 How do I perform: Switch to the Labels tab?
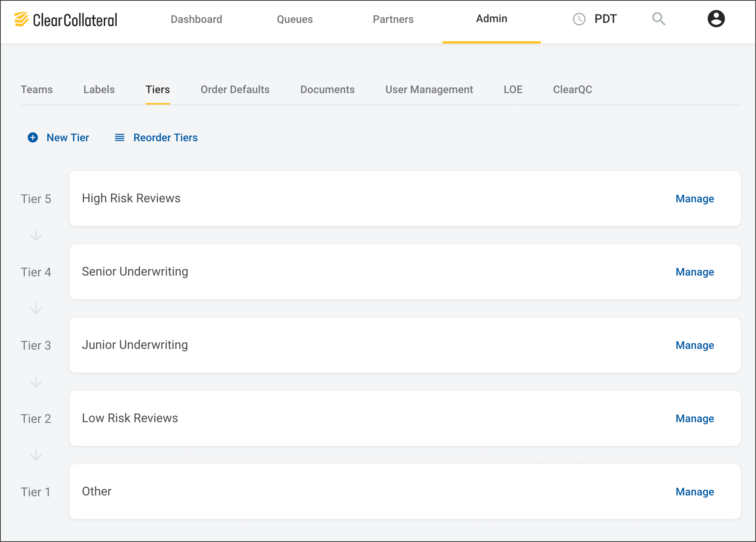[99, 89]
